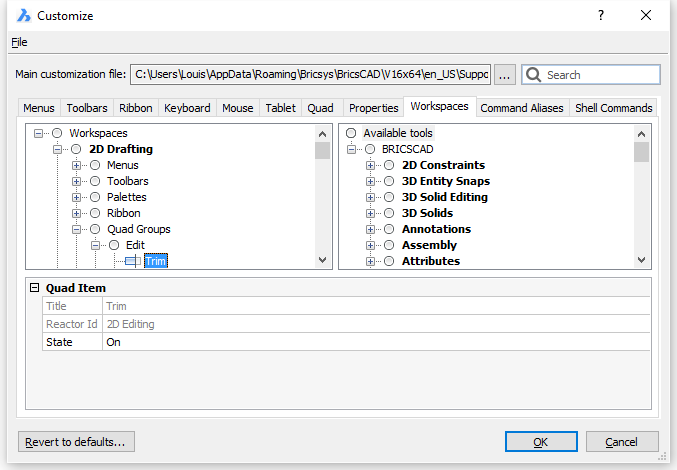Collapse the Edit quad group node
This screenshot has height=470, width=677.
[x=95, y=245]
